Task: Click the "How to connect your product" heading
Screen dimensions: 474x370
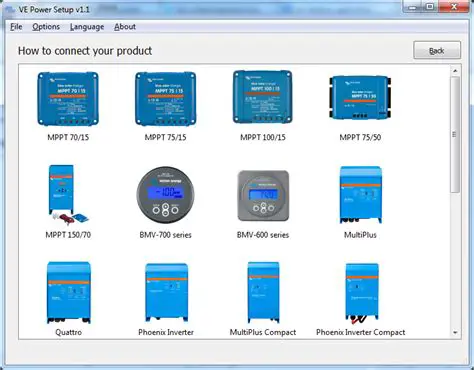Action: coord(85,51)
